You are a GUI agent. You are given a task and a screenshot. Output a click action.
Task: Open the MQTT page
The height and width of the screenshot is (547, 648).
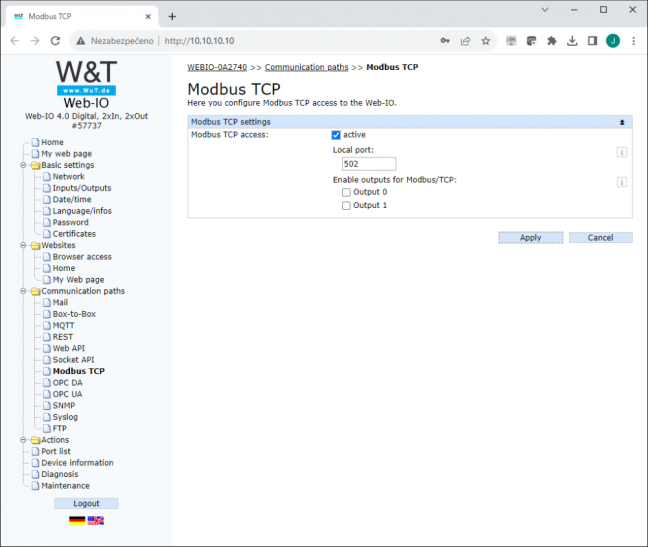pyautogui.click(x=63, y=326)
